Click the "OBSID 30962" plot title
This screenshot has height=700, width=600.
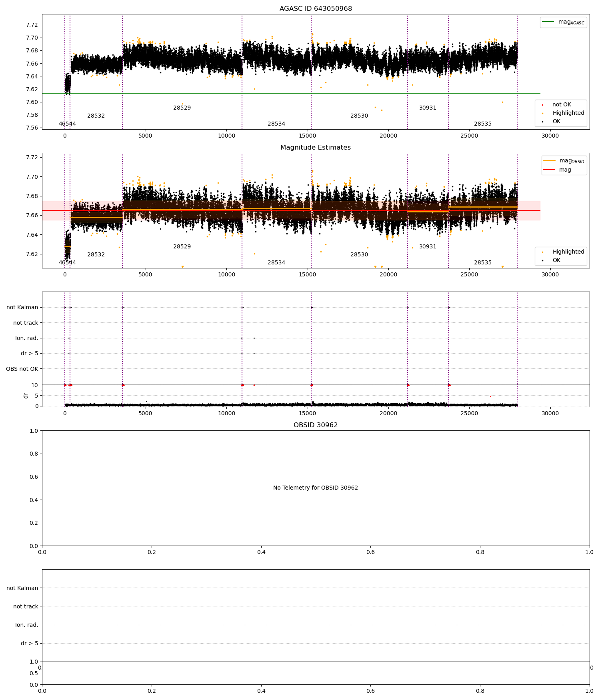(316, 425)
